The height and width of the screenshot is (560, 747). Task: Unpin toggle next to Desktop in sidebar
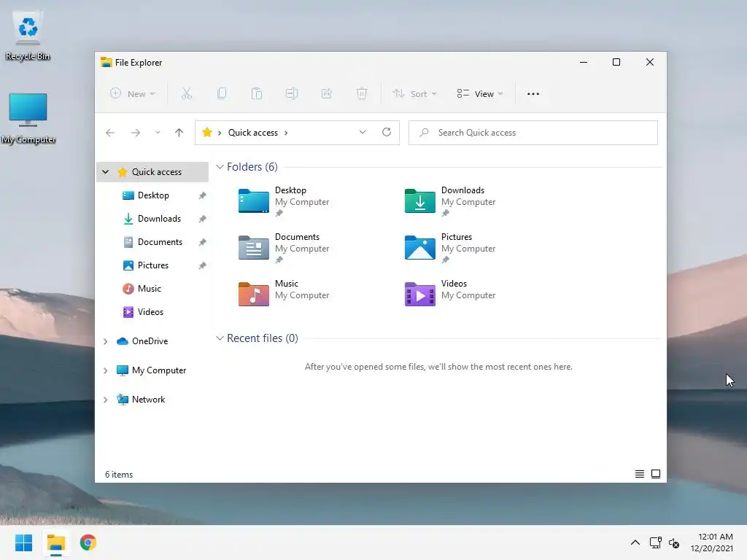tap(203, 195)
